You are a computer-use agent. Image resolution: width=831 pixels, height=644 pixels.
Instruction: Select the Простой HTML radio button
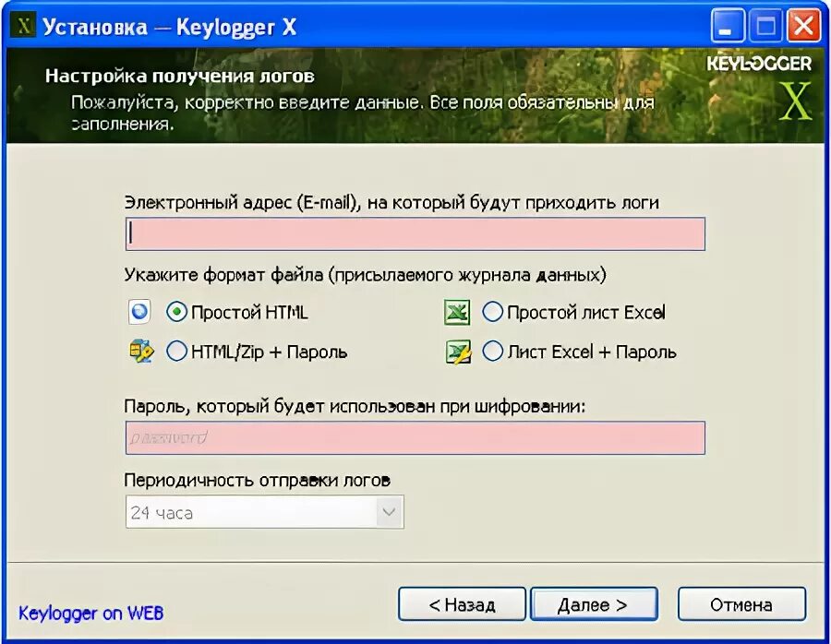point(176,312)
